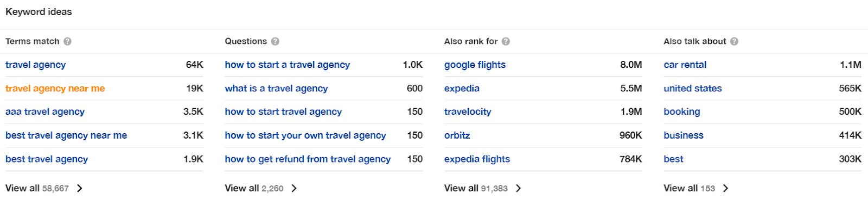Expand View all 58,667 terms chevron
The height and width of the screenshot is (199, 868).
click(80, 188)
